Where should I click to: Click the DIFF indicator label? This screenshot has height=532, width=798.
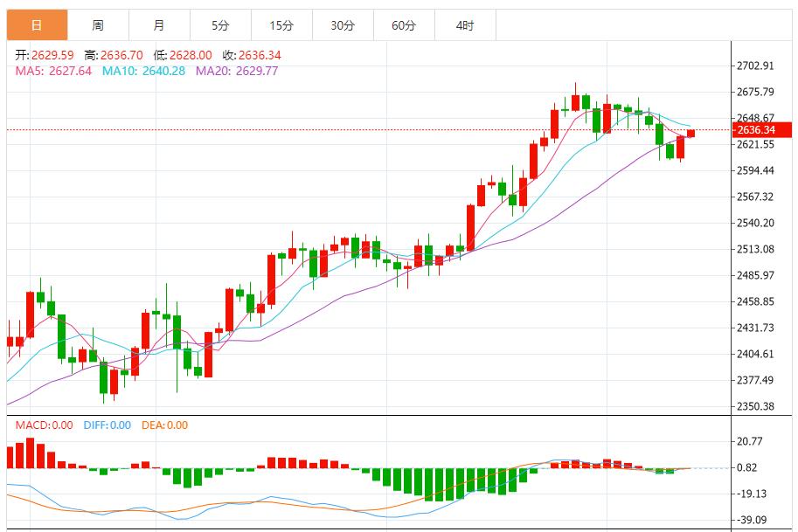click(108, 425)
